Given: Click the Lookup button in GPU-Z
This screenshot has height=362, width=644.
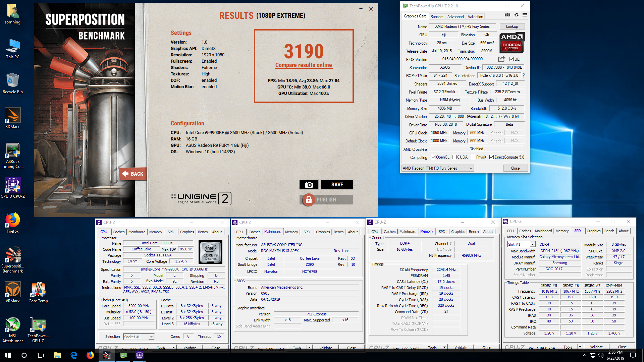Looking at the screenshot, I should tap(512, 26).
